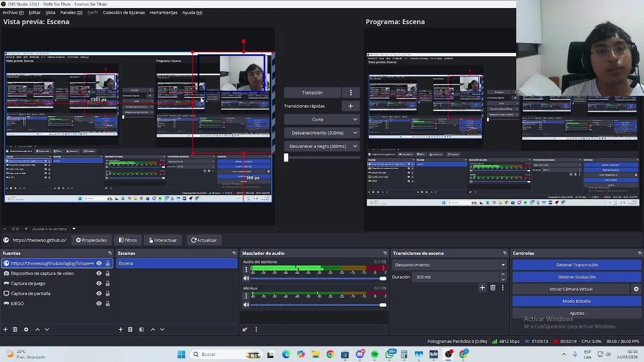Select the Escena scene in the Escenas list
The height and width of the screenshot is (362, 644).
pyautogui.click(x=177, y=263)
